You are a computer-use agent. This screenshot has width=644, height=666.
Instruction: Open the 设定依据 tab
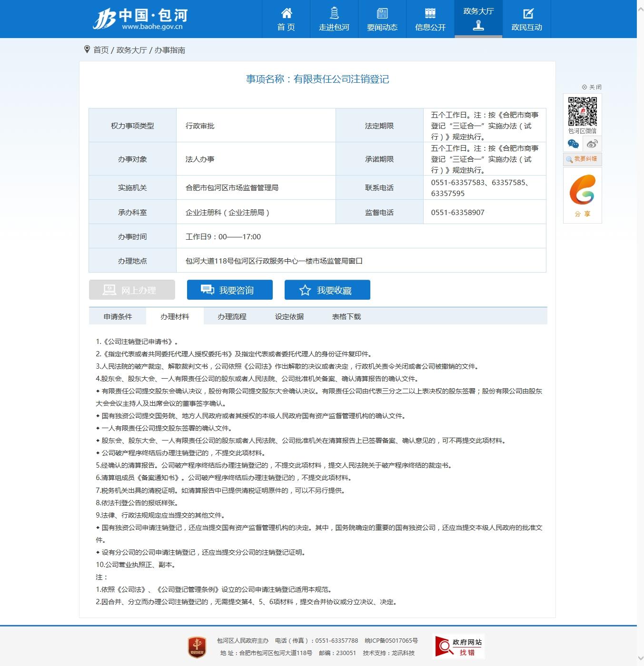tap(289, 316)
